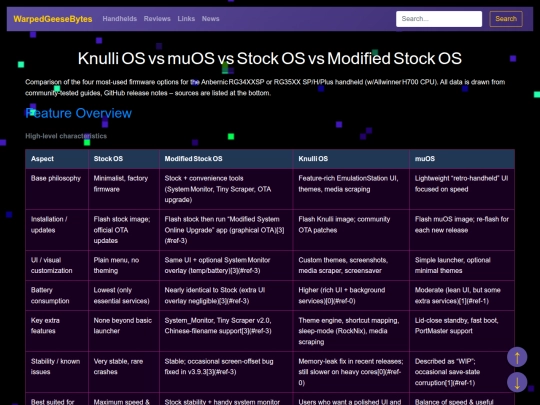Click the page title Knulli OS vs muOS
The image size is (540, 405).
270,58
